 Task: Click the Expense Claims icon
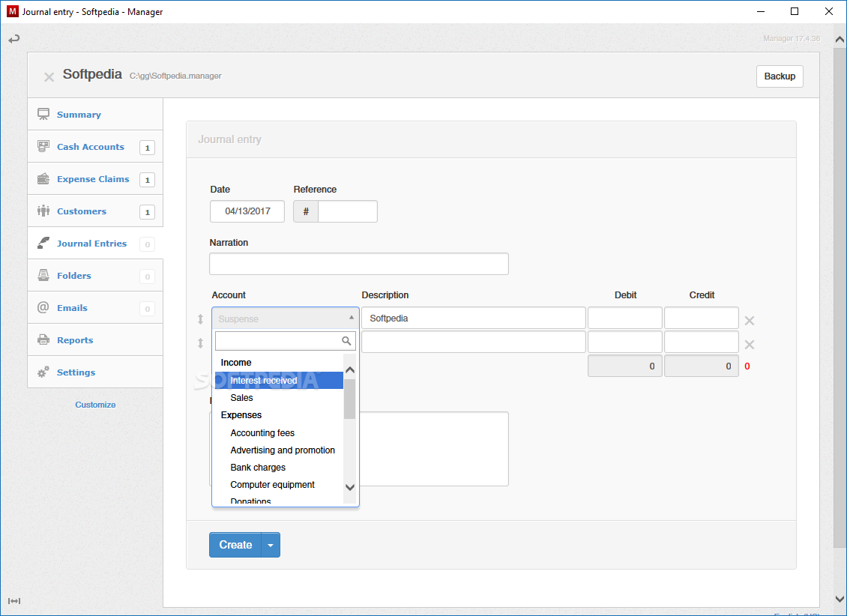(x=43, y=178)
